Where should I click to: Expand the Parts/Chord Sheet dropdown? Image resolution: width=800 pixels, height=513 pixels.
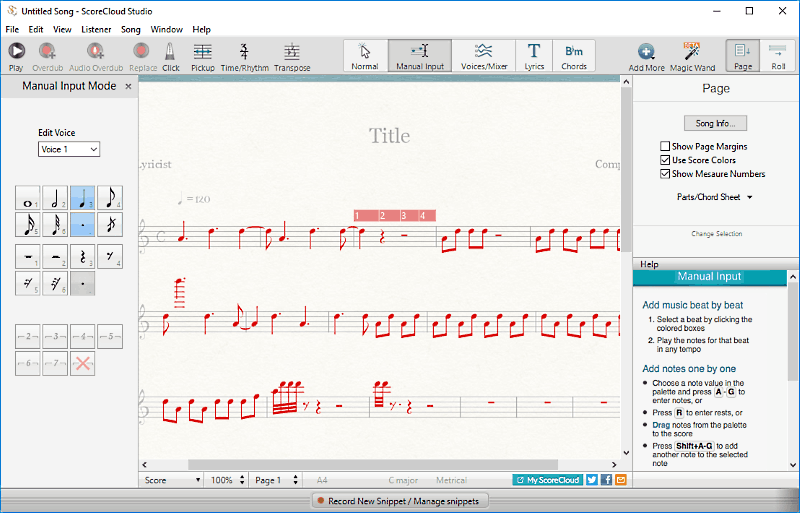coord(714,197)
